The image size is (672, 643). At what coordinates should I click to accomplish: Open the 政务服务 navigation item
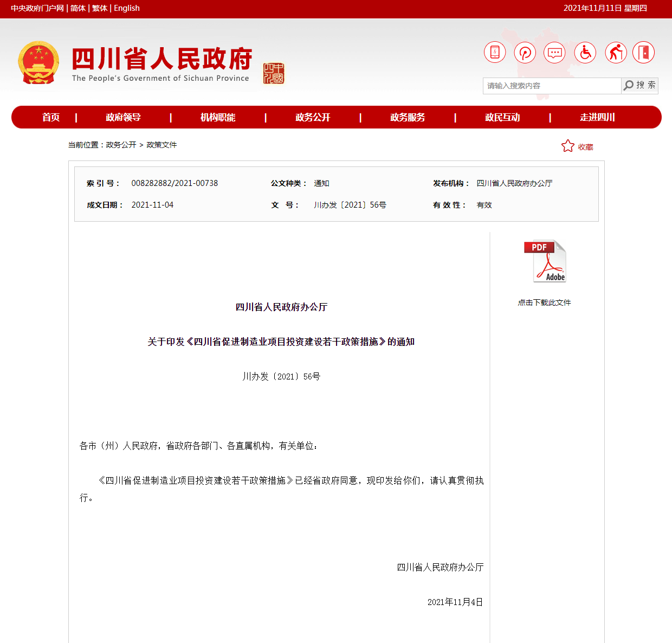[408, 117]
